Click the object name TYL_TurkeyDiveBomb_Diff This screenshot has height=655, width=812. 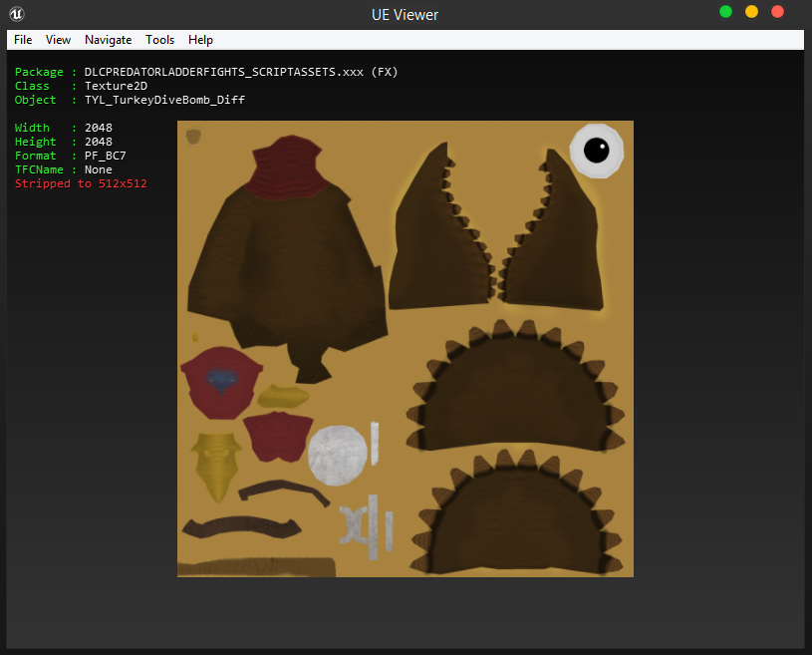pyautogui.click(x=164, y=100)
